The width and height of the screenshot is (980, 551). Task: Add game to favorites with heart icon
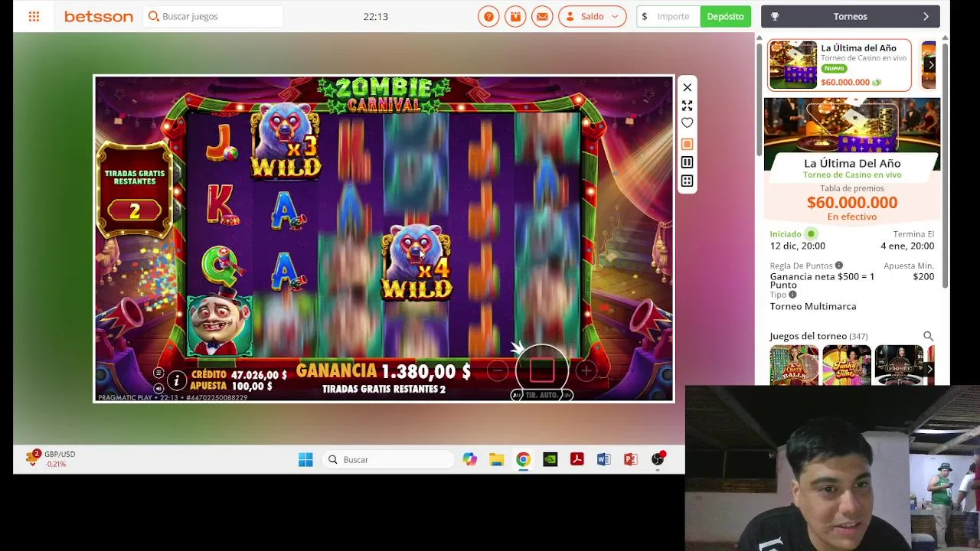click(x=688, y=123)
